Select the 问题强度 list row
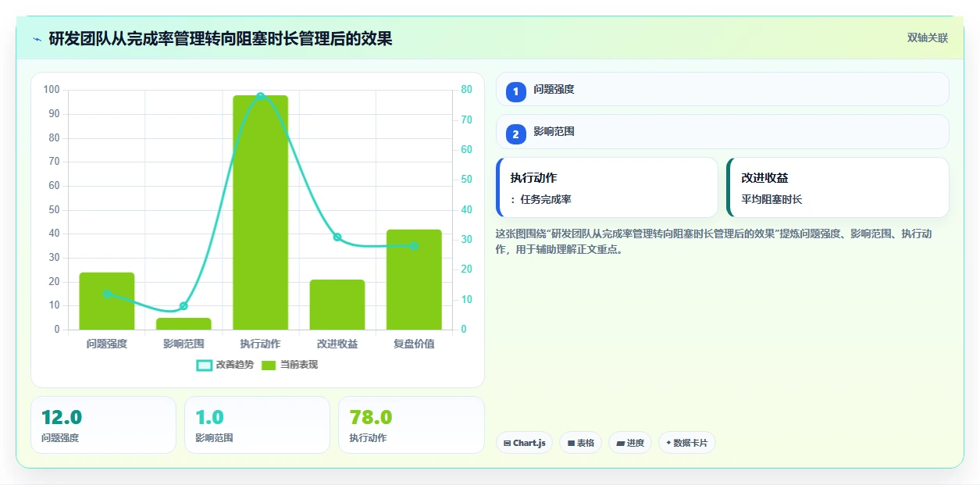This screenshot has height=485, width=980. click(x=722, y=89)
